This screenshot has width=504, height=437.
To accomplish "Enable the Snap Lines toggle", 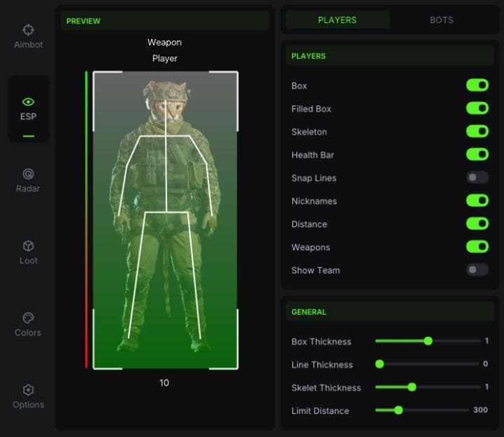I will 477,178.
